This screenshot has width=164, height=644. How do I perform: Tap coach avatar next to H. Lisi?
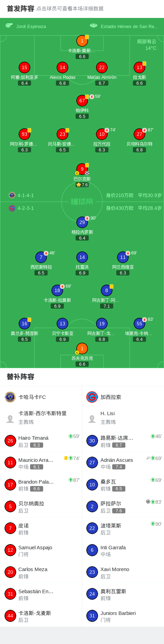[92, 419]
